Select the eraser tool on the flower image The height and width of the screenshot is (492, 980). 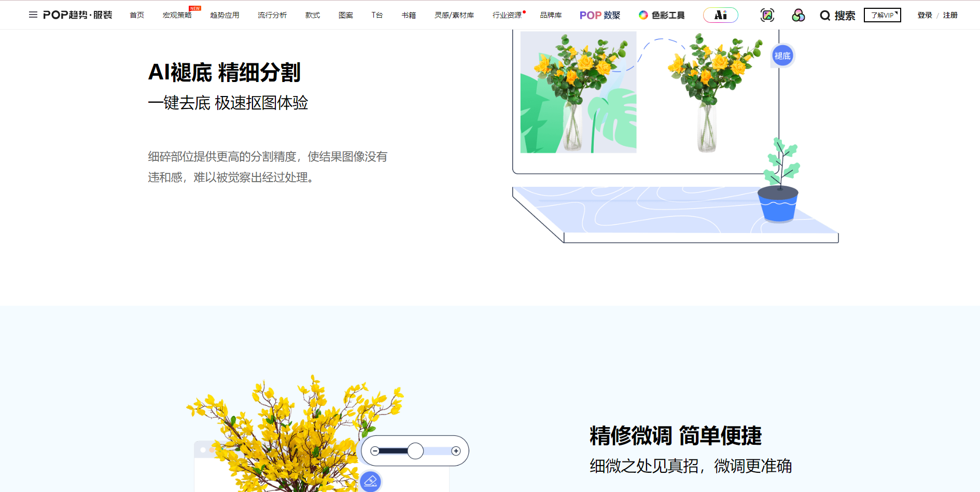coord(370,482)
